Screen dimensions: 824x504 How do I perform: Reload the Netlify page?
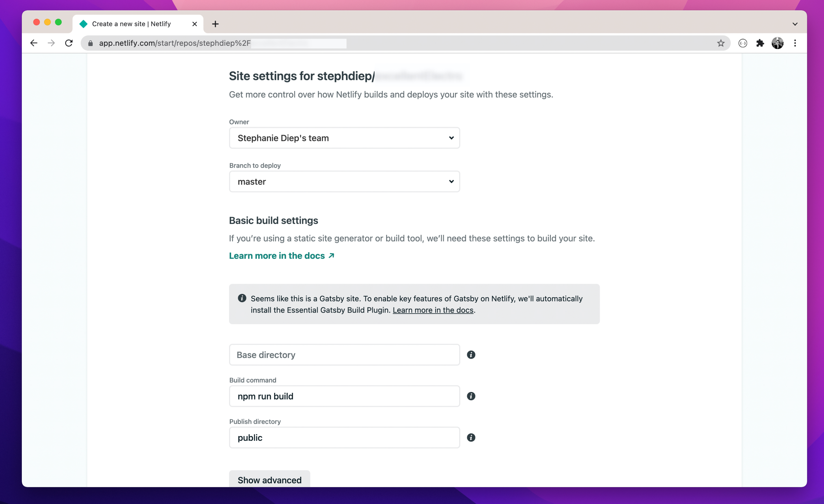point(69,43)
